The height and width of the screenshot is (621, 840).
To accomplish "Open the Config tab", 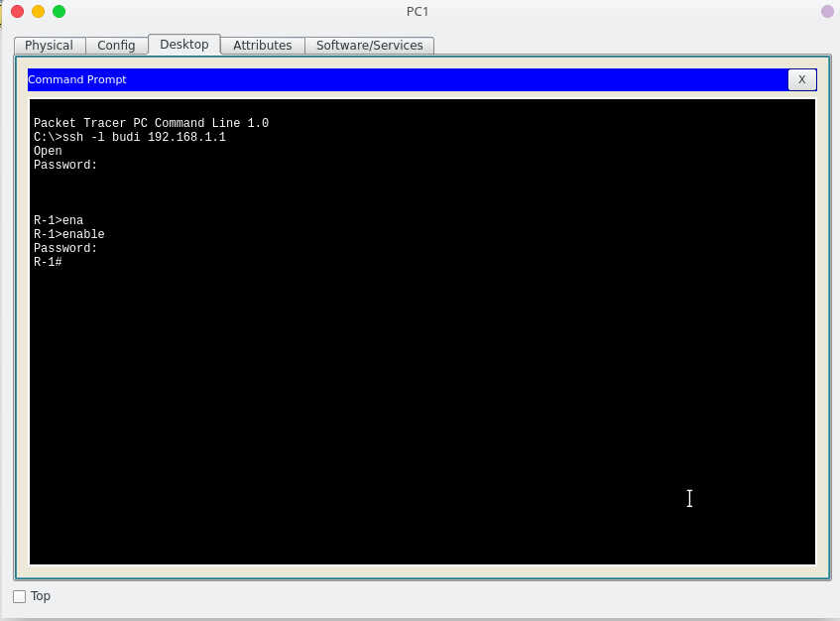I will (x=116, y=46).
